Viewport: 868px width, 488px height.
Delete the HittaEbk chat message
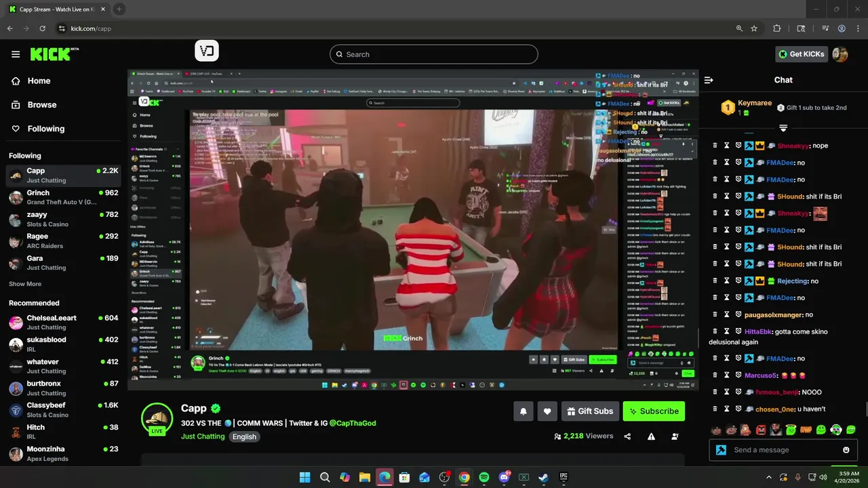click(715, 331)
